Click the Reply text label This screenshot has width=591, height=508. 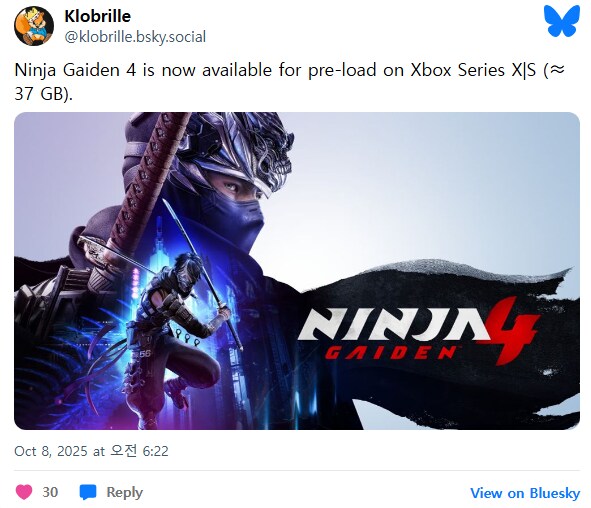[x=124, y=492]
